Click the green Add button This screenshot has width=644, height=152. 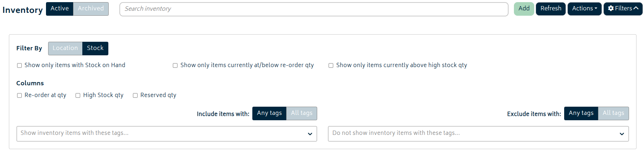(x=524, y=9)
